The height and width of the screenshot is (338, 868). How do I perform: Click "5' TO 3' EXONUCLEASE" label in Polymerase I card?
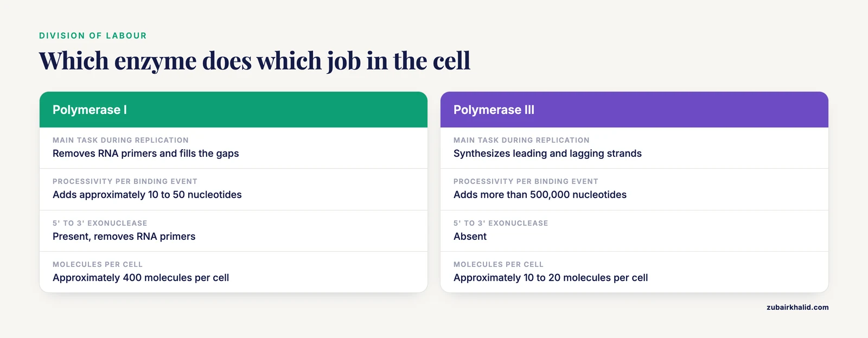[100, 223]
